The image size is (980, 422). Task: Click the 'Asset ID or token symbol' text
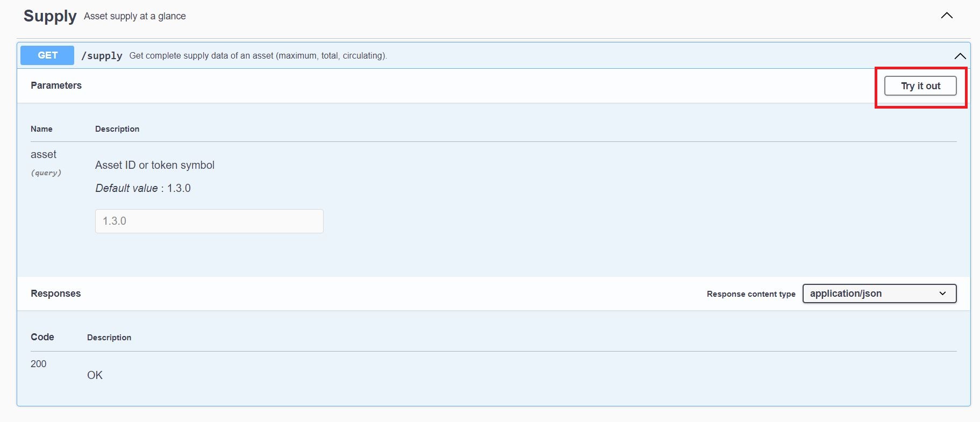[155, 165]
